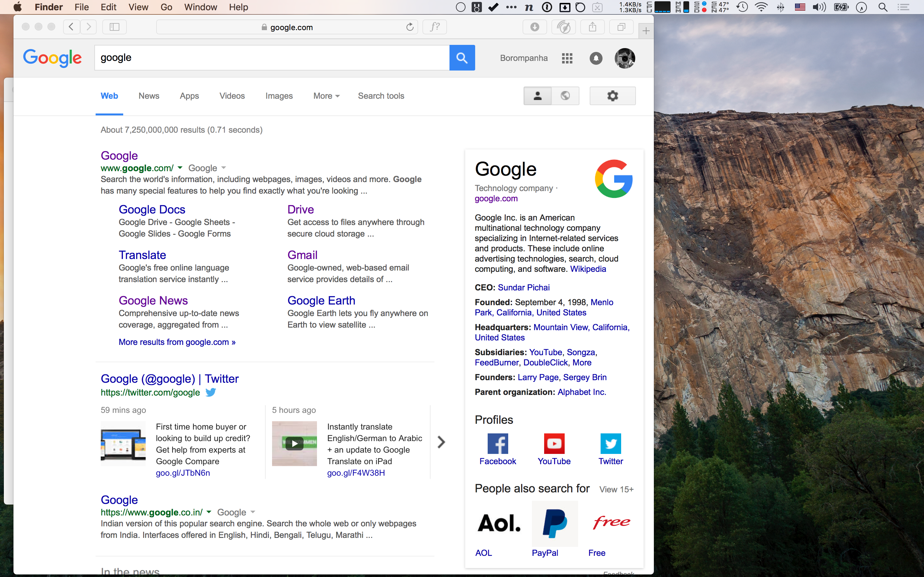924x577 pixels.
Task: Click Safari's reload page icon
Action: coord(410,27)
